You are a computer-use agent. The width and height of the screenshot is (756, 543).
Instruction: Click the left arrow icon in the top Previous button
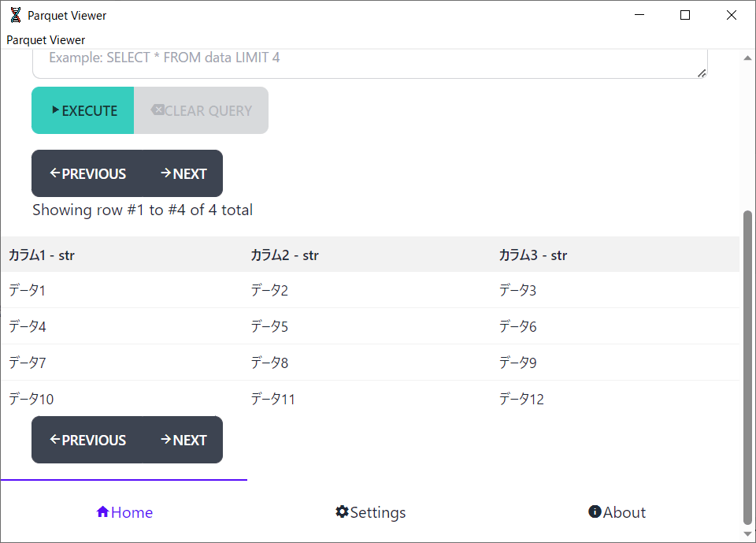(x=55, y=173)
